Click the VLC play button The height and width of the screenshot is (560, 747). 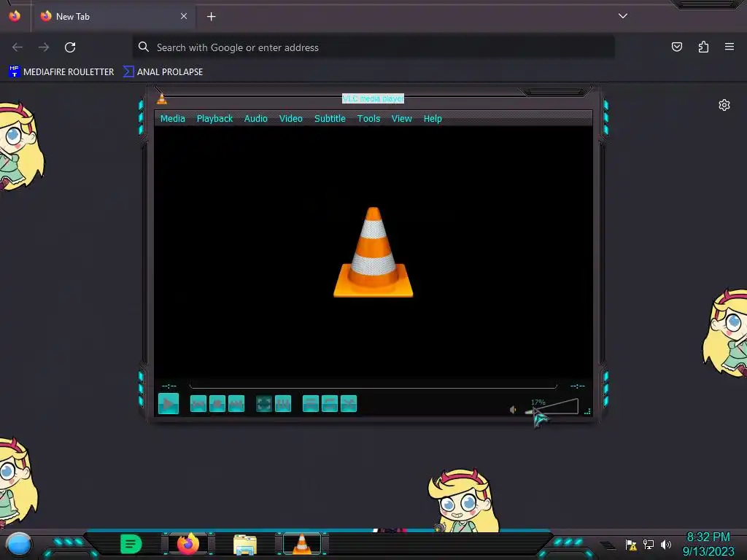[169, 404]
